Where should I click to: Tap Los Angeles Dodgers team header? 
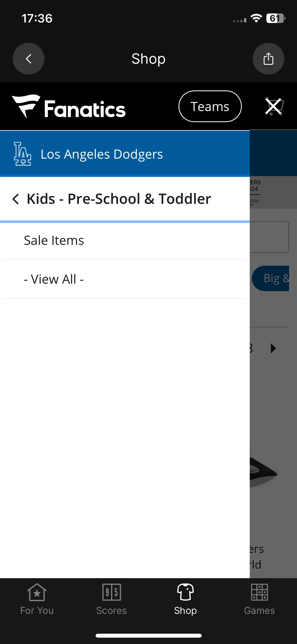125,154
